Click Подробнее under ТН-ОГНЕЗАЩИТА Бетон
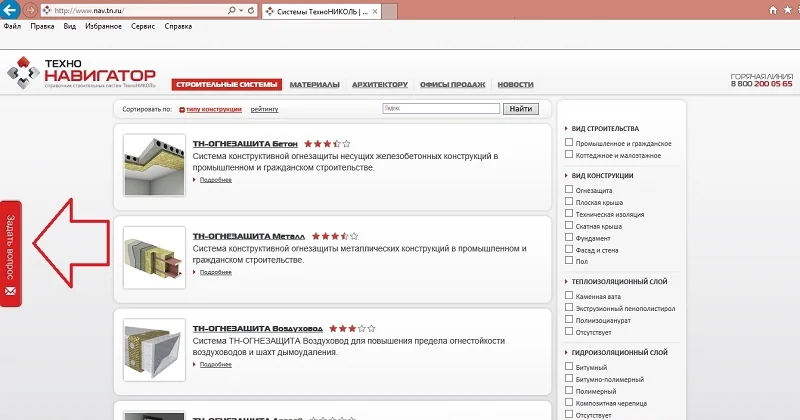 point(215,180)
